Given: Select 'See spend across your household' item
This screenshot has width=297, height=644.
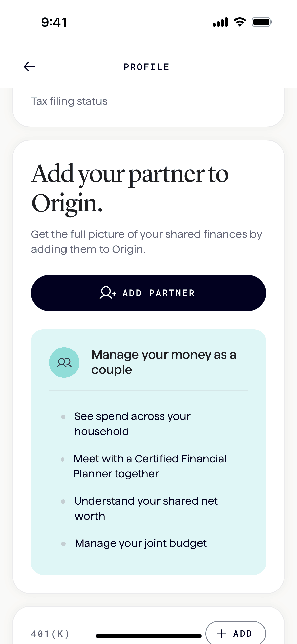Looking at the screenshot, I should pyautogui.click(x=132, y=424).
